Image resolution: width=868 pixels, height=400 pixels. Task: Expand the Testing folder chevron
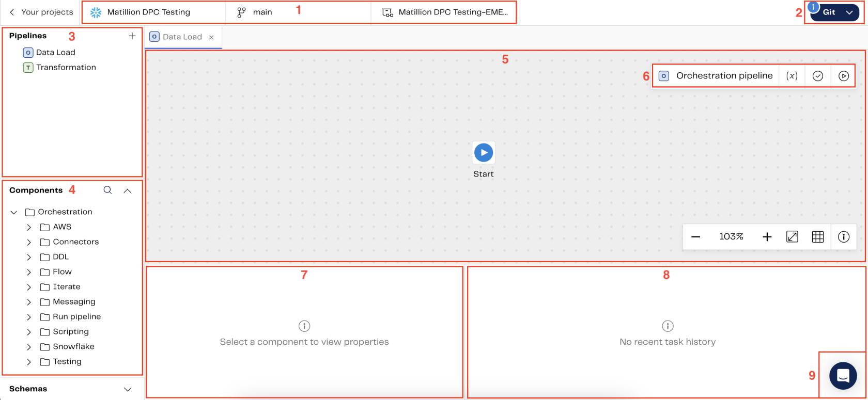point(29,362)
